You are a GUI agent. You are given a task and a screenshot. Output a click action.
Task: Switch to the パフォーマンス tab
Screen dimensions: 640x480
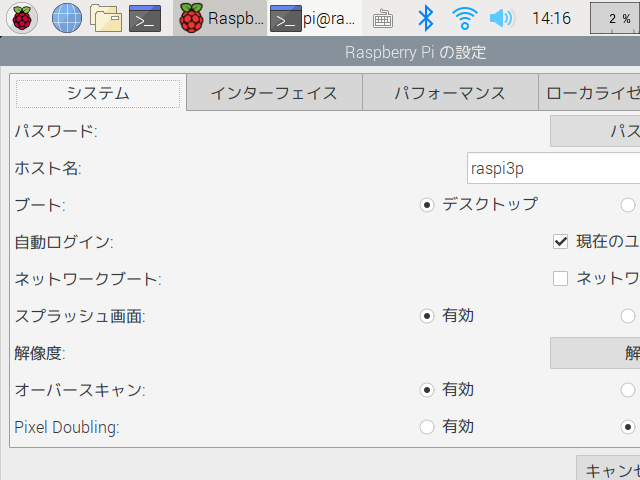coord(449,94)
